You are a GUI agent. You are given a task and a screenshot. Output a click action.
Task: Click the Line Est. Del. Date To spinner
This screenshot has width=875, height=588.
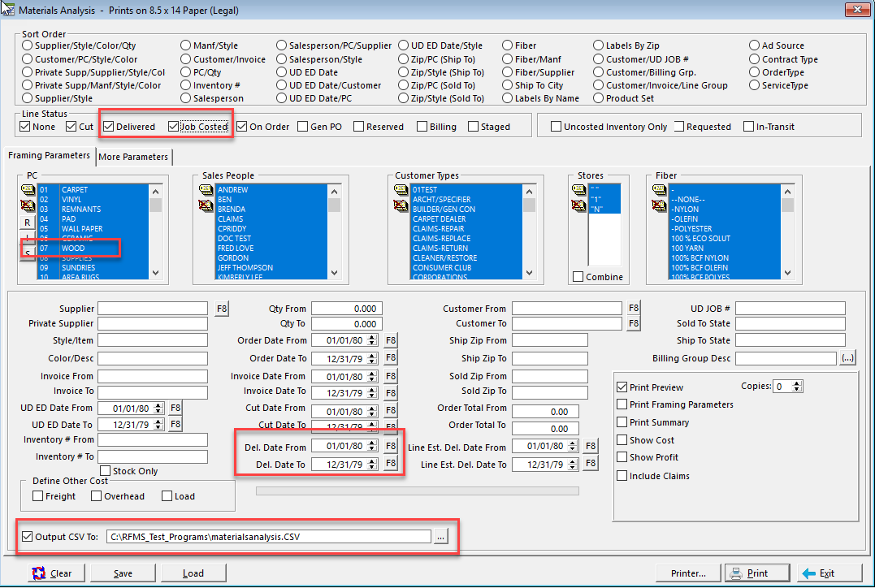[x=573, y=465]
